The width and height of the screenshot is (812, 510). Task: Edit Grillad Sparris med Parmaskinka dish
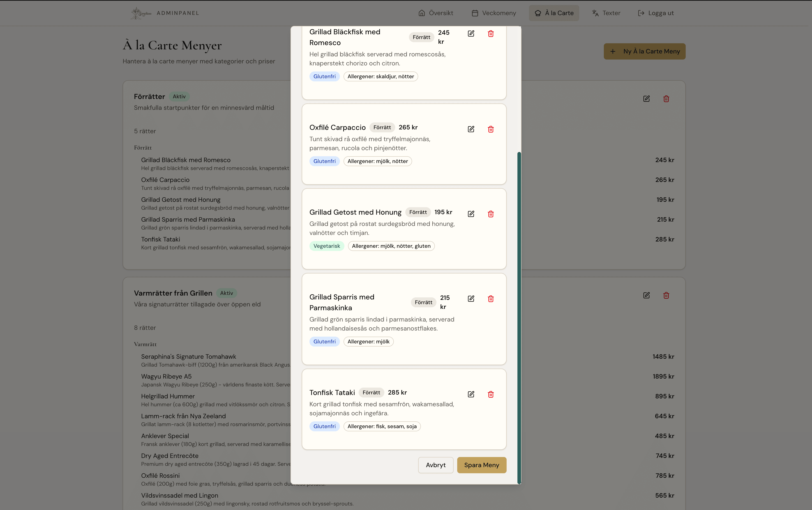point(471,299)
